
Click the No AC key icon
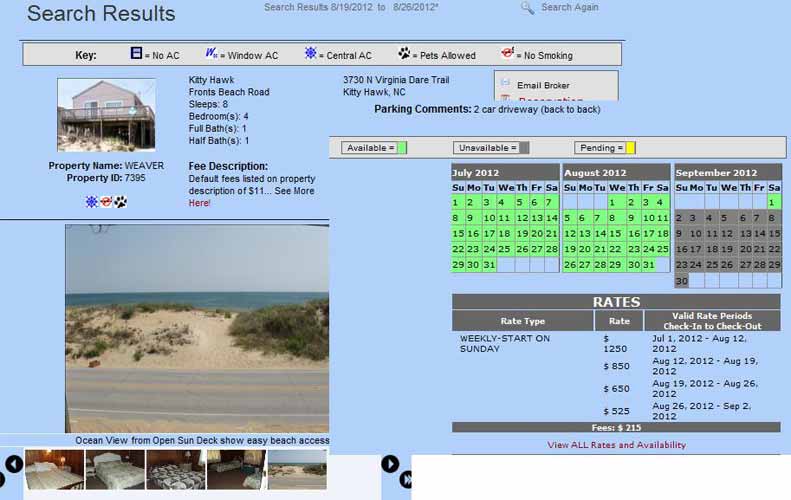pos(137,54)
